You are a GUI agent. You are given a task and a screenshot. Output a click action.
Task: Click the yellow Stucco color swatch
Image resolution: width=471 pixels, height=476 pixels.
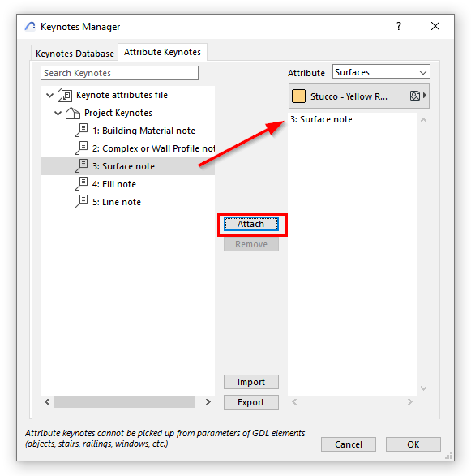click(x=298, y=96)
